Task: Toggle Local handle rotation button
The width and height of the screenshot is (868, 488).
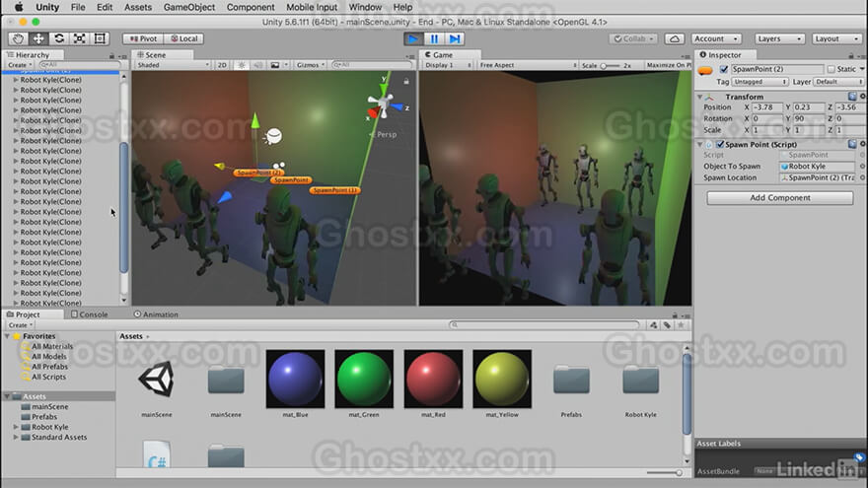Action: [183, 38]
